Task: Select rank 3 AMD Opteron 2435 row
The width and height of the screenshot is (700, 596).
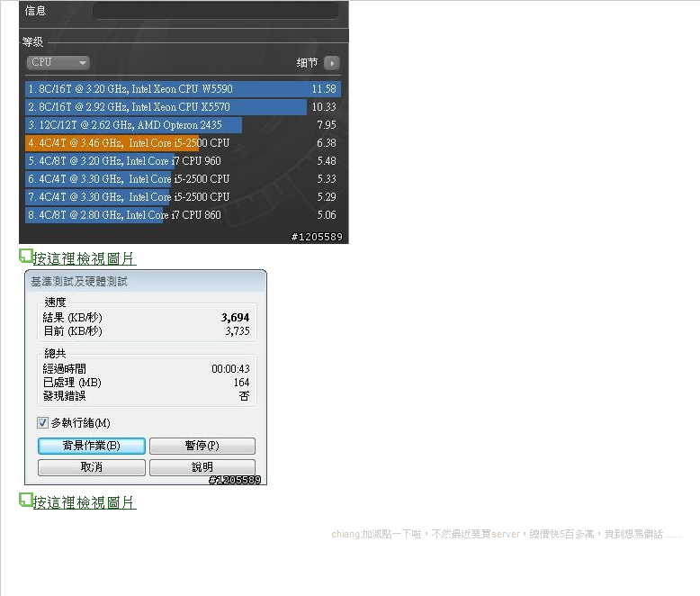Action: pyautogui.click(x=183, y=124)
